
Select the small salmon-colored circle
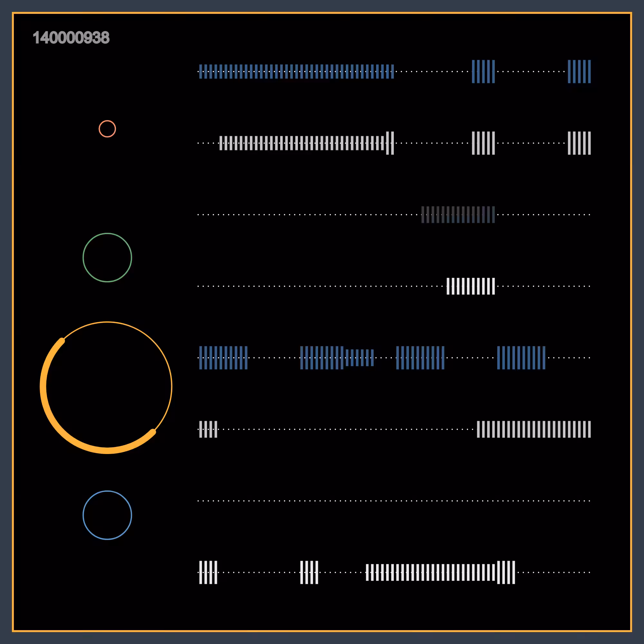pos(107,129)
